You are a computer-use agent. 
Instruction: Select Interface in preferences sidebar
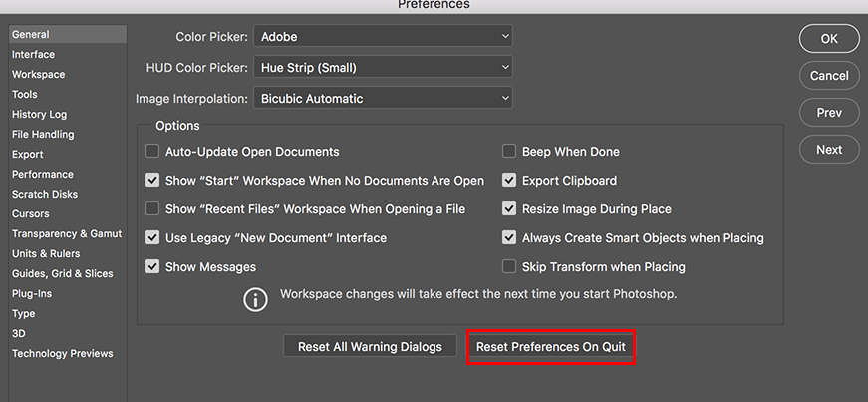[x=33, y=55]
